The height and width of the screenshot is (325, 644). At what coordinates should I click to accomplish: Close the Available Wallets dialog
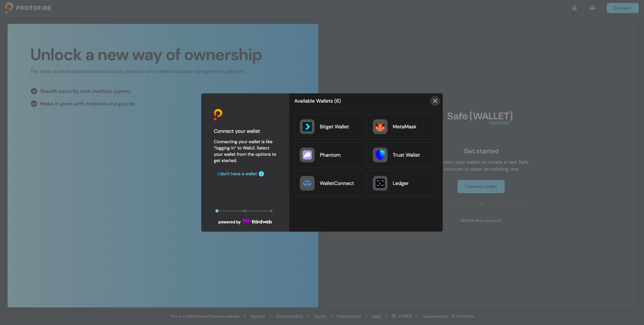435,101
